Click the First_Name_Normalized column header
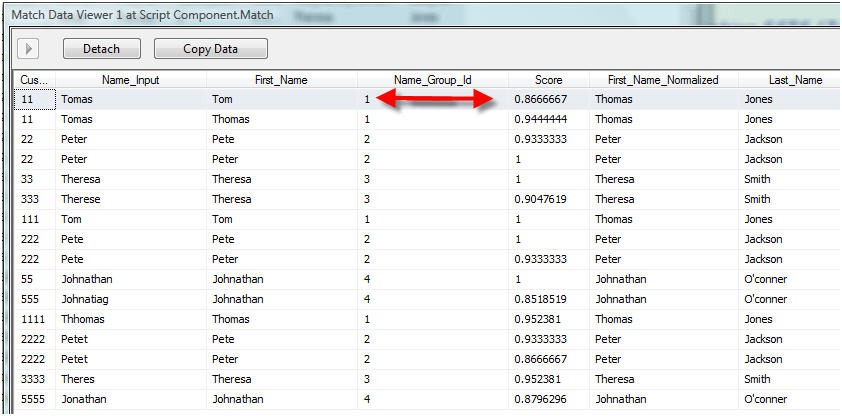 point(664,80)
